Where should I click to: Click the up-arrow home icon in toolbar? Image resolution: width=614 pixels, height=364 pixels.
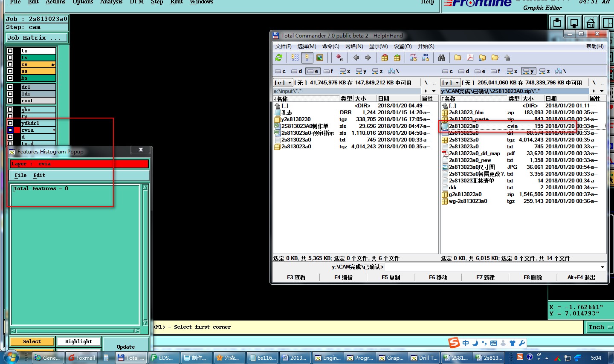pos(507,58)
